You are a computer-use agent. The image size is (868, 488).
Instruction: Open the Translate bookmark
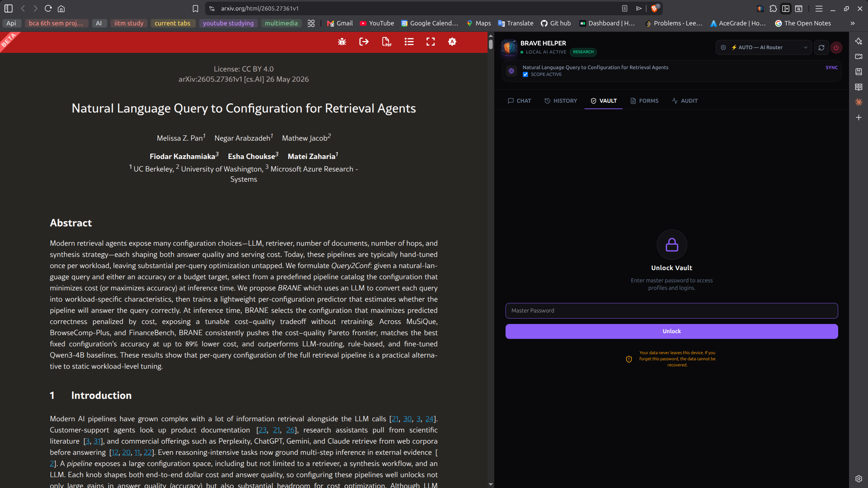[x=516, y=23]
